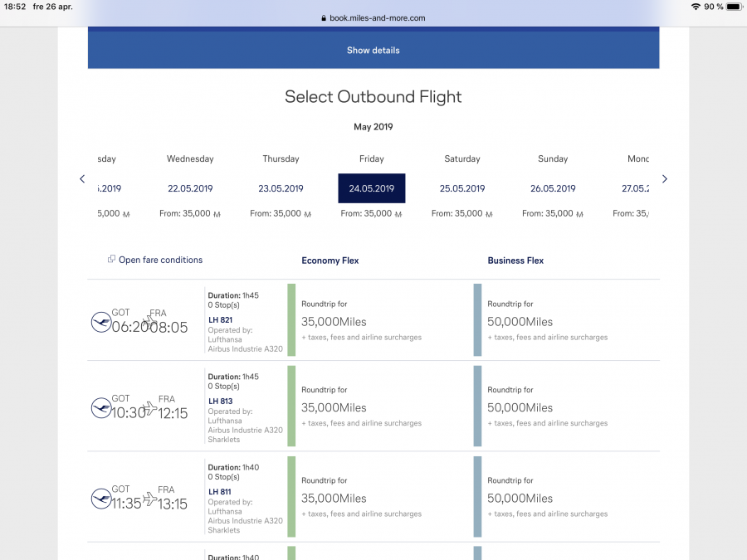Open fare conditions link

[160, 260]
